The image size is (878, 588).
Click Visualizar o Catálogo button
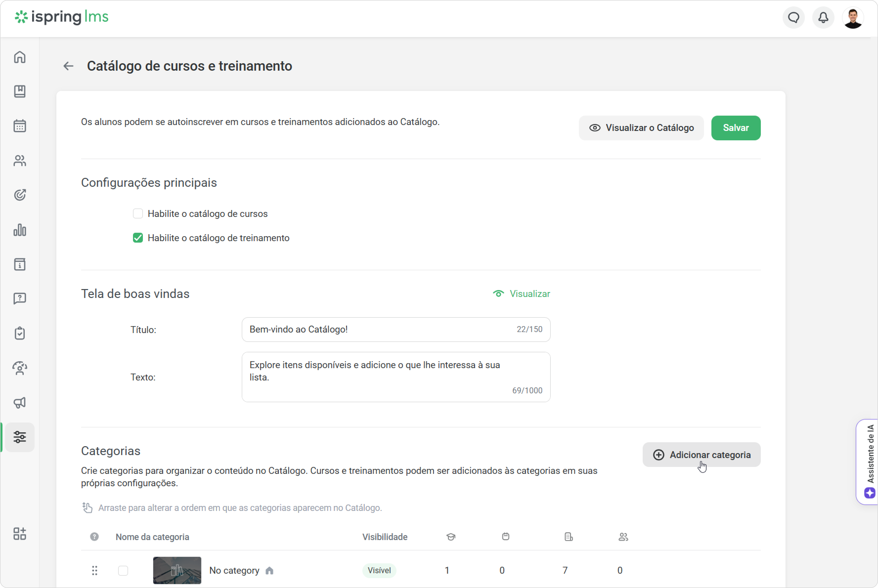(x=641, y=128)
